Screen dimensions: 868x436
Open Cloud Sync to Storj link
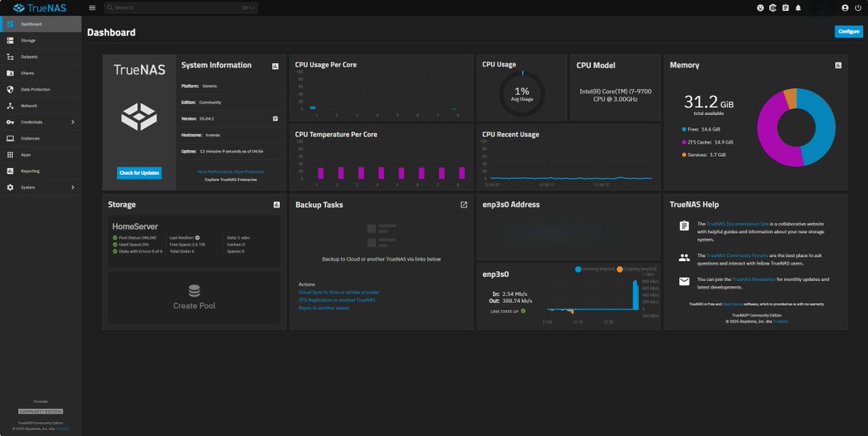pyautogui.click(x=339, y=292)
